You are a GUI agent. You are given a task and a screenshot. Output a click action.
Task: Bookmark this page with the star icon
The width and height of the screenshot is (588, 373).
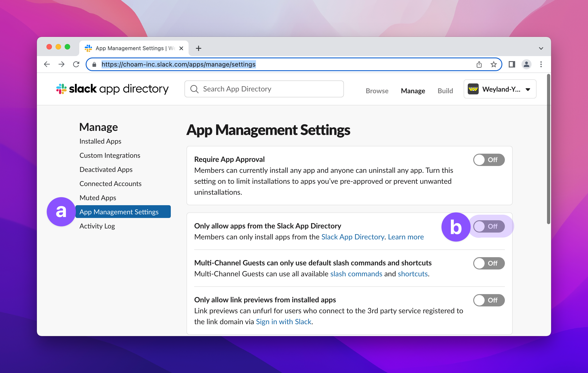pyautogui.click(x=493, y=64)
